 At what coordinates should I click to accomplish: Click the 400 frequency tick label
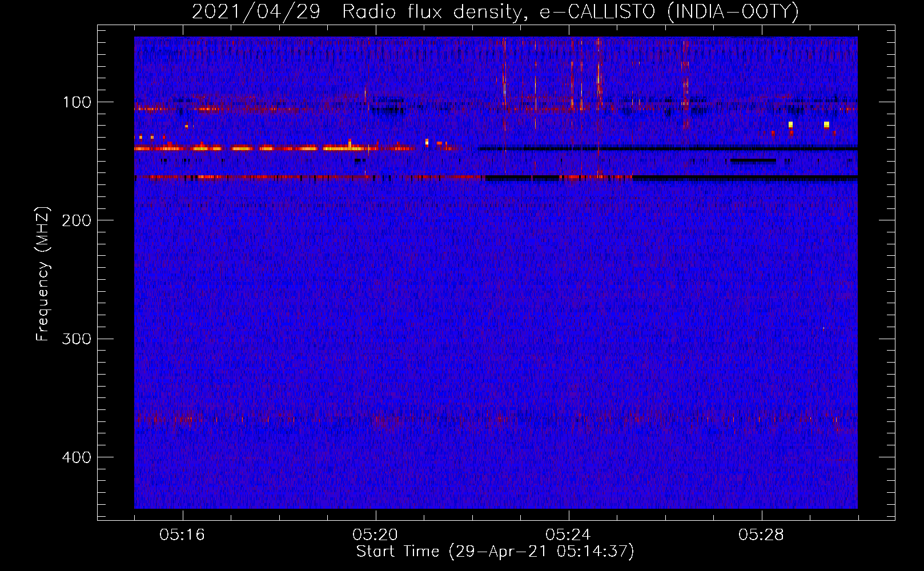coord(77,457)
